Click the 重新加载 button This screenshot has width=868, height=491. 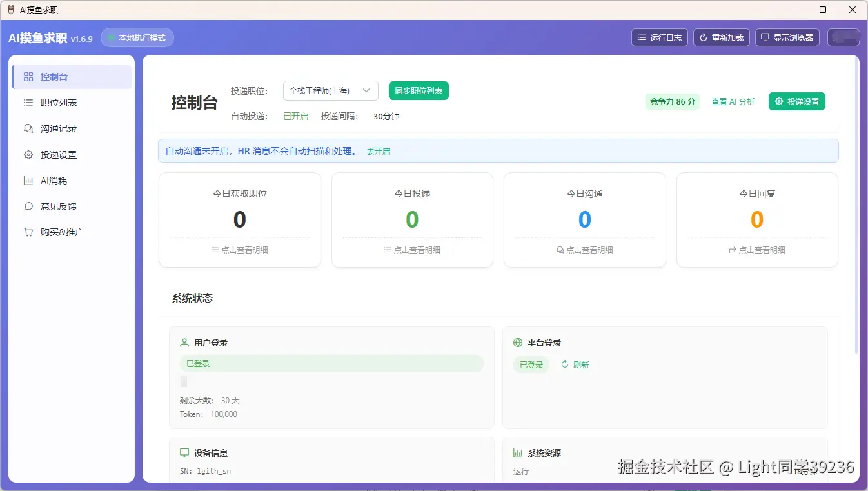(722, 37)
